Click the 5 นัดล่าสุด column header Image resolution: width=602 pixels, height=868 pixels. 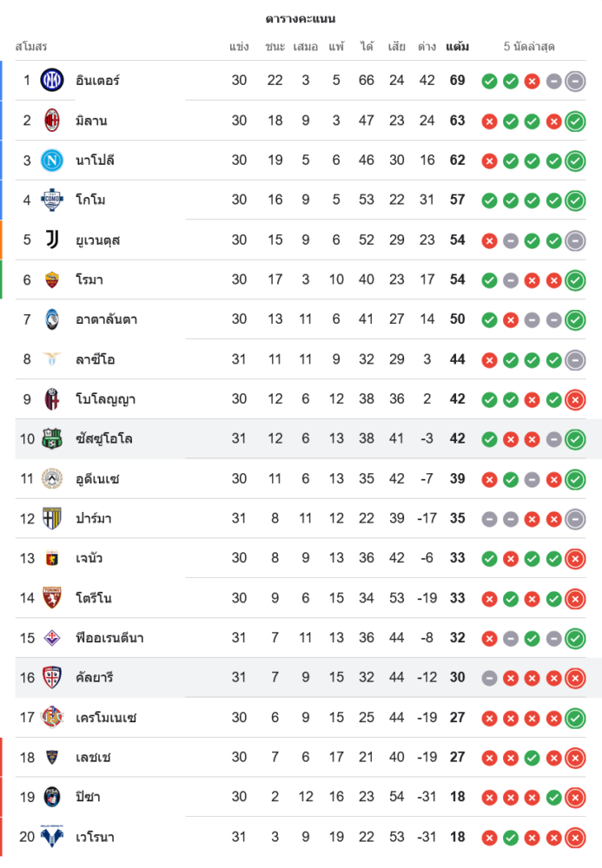pyautogui.click(x=529, y=46)
